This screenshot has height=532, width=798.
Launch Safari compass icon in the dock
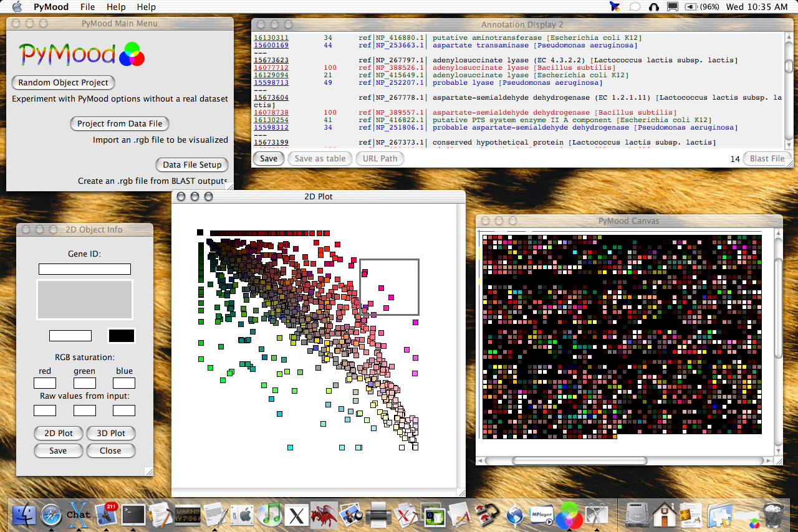click(52, 515)
